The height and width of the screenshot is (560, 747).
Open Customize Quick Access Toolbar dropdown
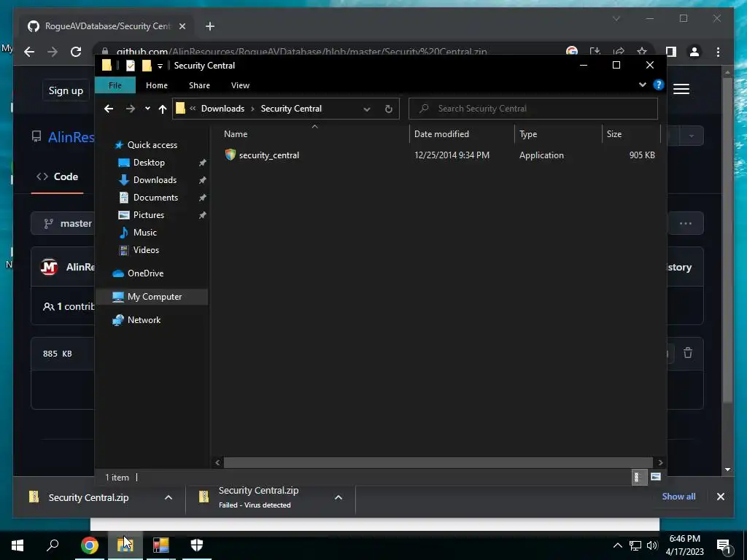[160, 66]
